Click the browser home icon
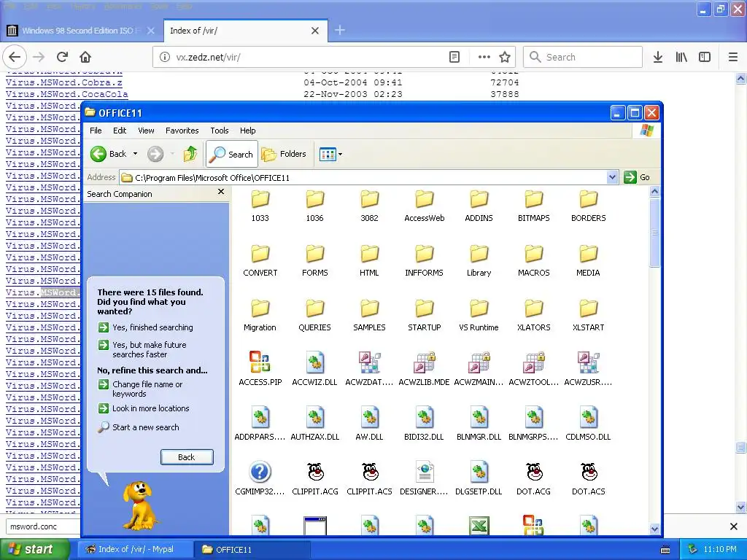 pos(85,57)
